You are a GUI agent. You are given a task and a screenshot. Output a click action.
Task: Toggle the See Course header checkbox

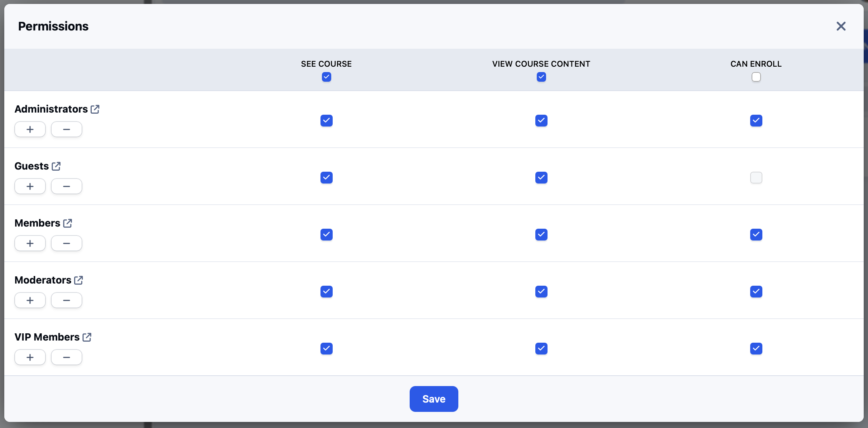click(327, 77)
